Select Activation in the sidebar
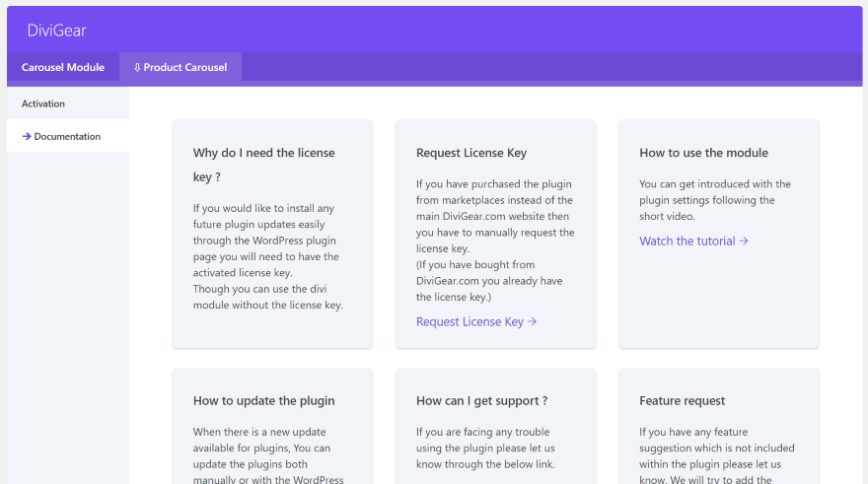 pyautogui.click(x=43, y=104)
